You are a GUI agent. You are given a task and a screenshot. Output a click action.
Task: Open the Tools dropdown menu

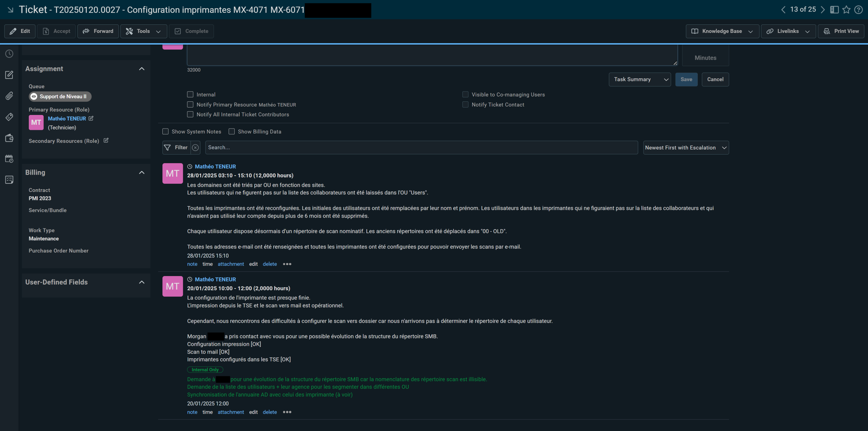[143, 31]
